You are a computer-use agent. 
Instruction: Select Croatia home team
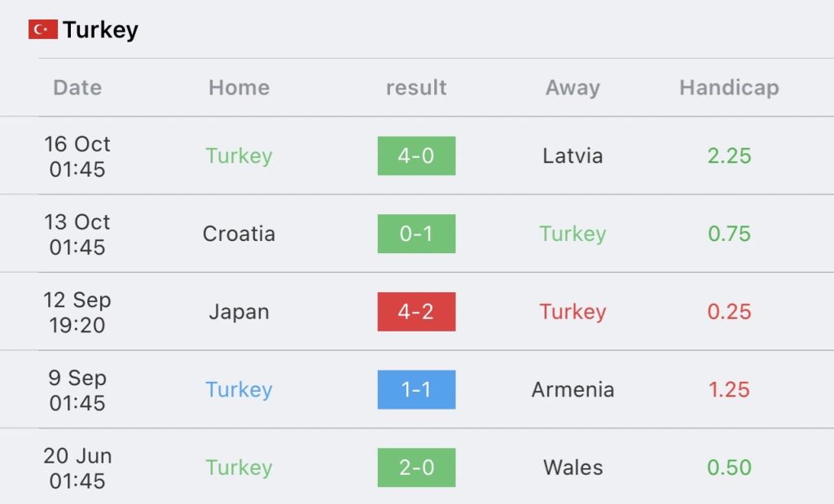[x=239, y=234]
